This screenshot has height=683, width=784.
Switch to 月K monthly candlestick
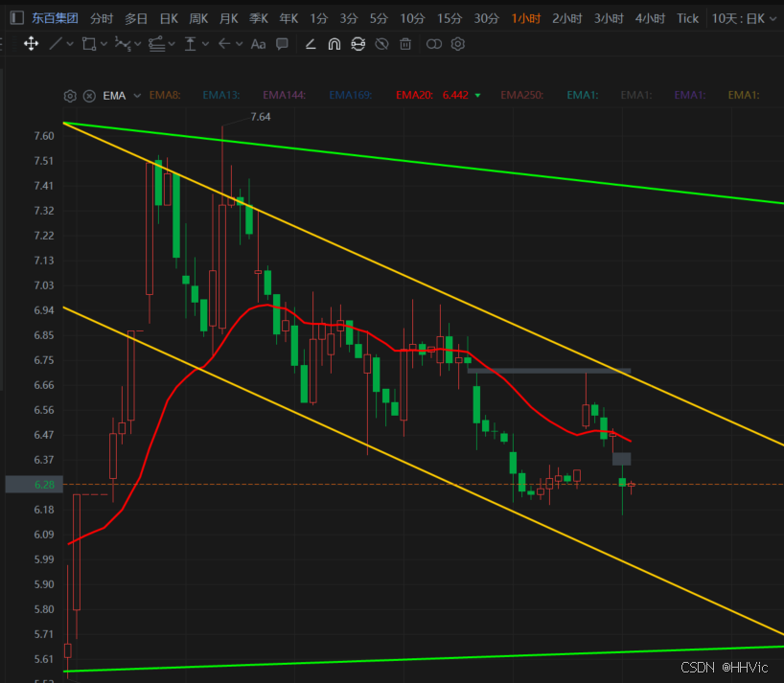pos(228,19)
